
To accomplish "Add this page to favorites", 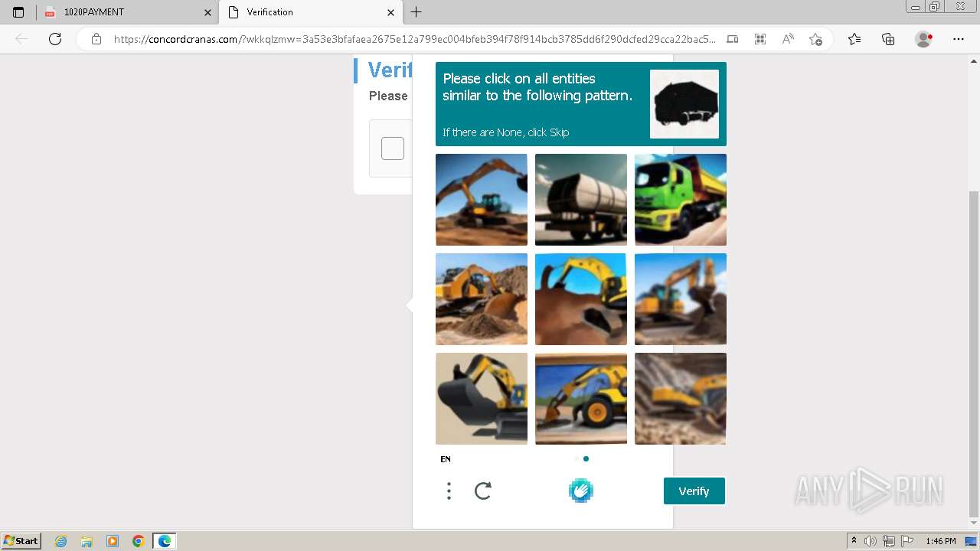I will click(x=815, y=39).
